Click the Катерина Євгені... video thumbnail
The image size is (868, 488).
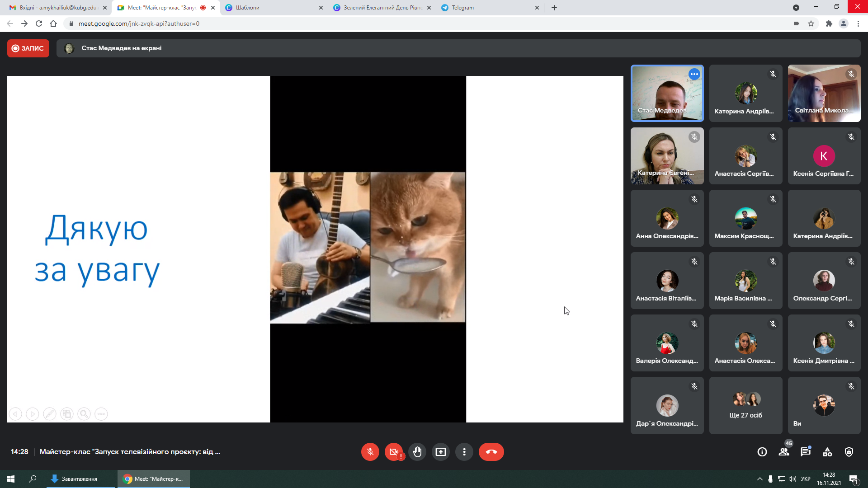[x=667, y=156]
